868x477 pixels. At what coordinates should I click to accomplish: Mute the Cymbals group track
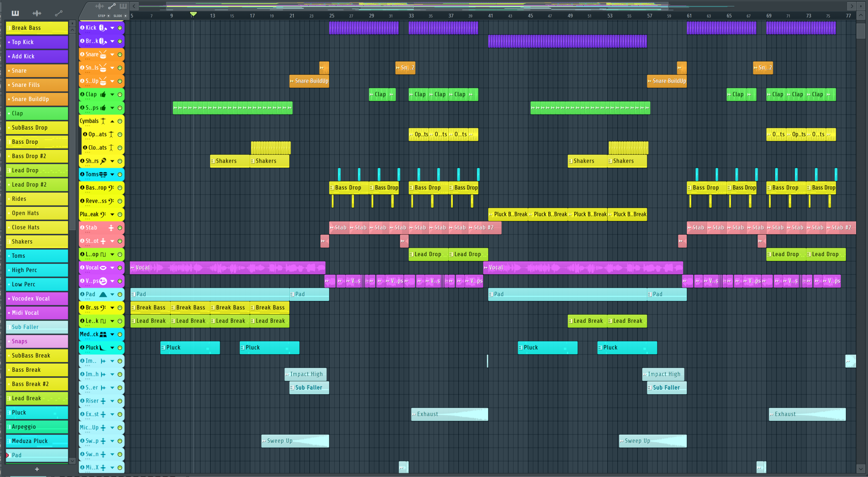pos(120,121)
